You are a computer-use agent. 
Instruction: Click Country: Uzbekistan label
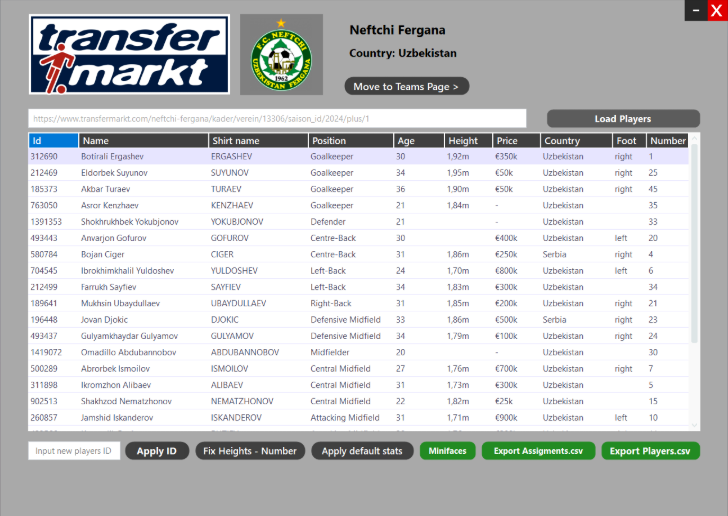tap(403, 53)
